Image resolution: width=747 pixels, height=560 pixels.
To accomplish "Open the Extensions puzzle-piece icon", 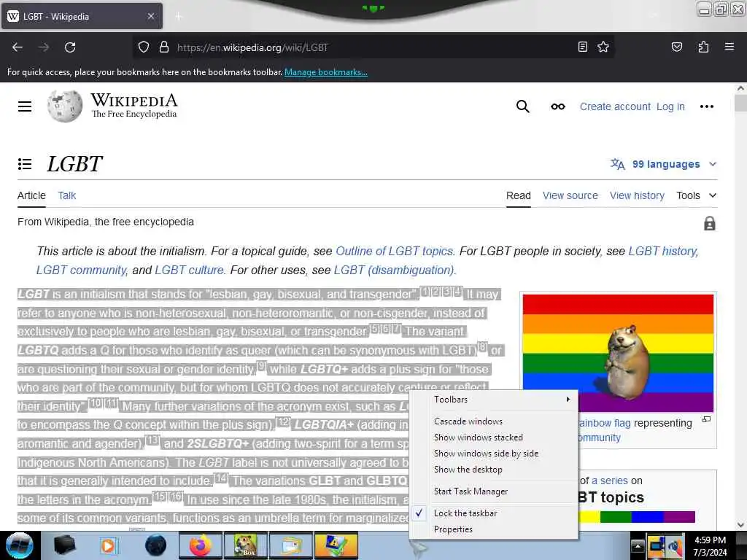I will click(x=703, y=47).
